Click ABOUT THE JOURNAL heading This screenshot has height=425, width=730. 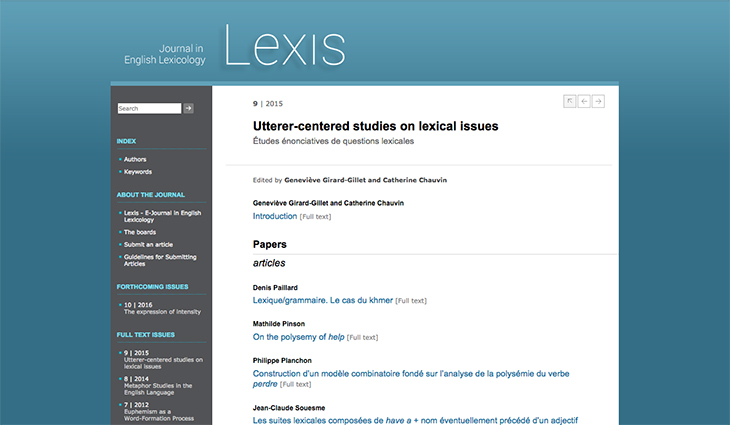point(151,195)
